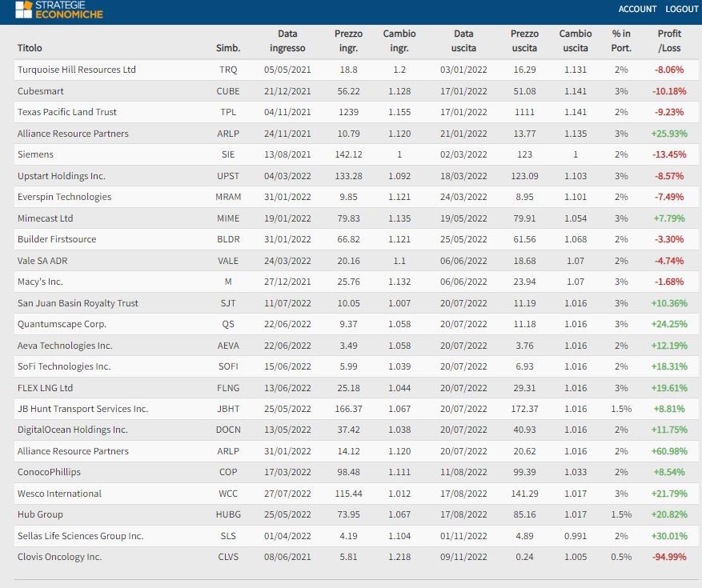
Task: Select the Siemens title cell
Action: [x=35, y=154]
